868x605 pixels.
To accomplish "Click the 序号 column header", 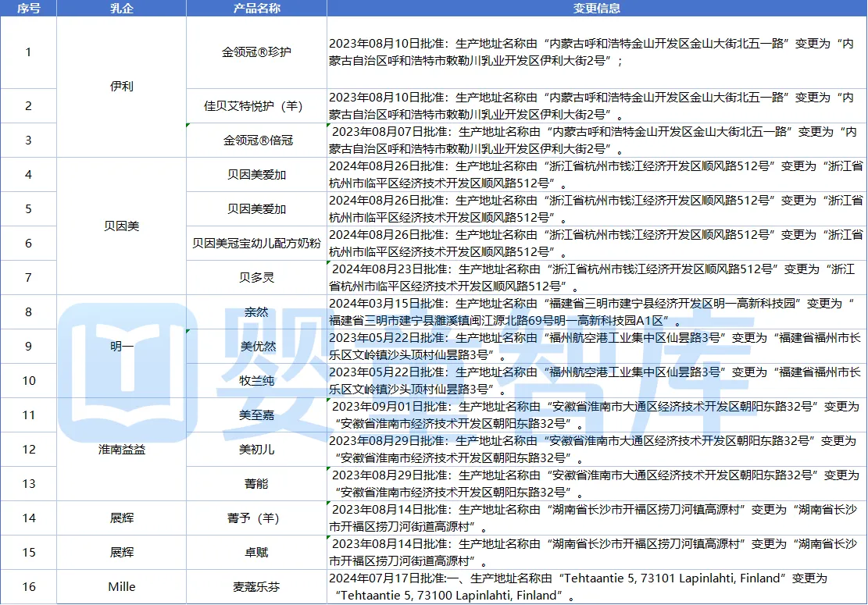I will coord(28,9).
